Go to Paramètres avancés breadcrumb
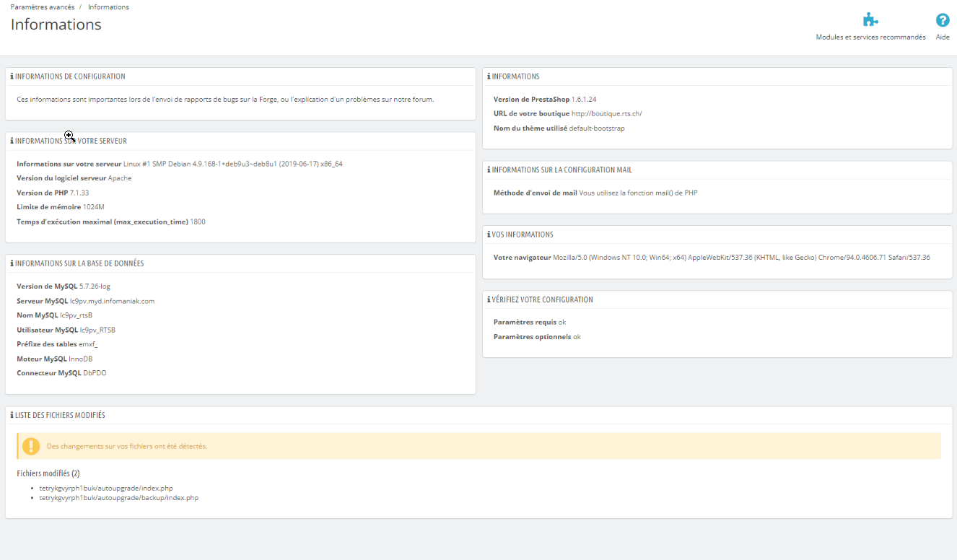957x560 pixels. point(43,7)
